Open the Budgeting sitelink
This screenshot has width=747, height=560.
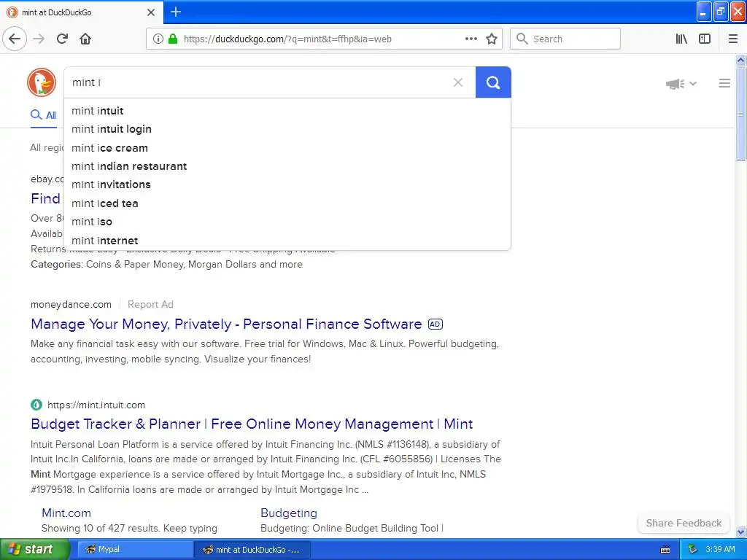click(289, 513)
